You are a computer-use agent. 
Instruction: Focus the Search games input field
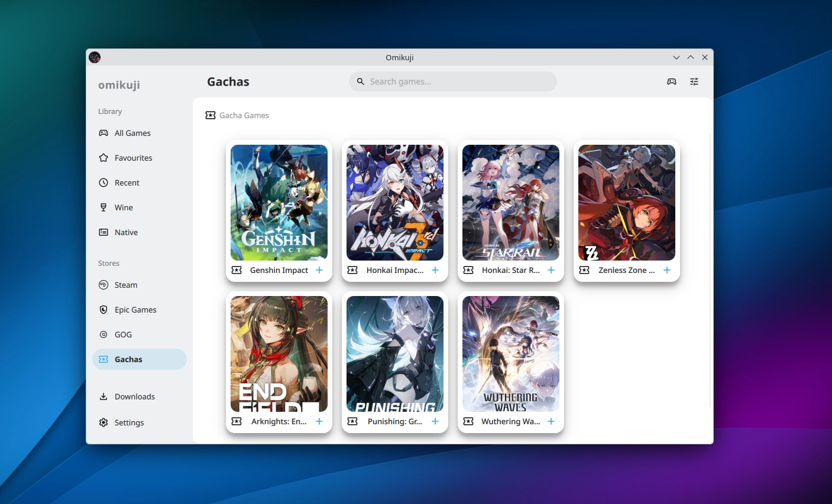(x=453, y=82)
